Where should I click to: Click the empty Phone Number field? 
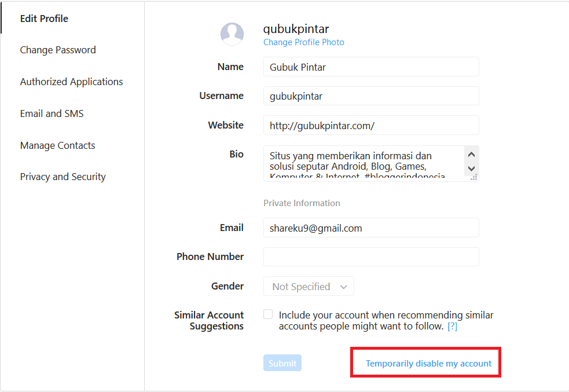click(x=371, y=257)
